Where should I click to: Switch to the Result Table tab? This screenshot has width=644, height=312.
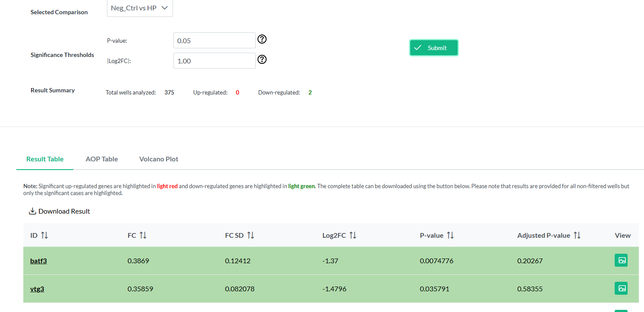45,159
